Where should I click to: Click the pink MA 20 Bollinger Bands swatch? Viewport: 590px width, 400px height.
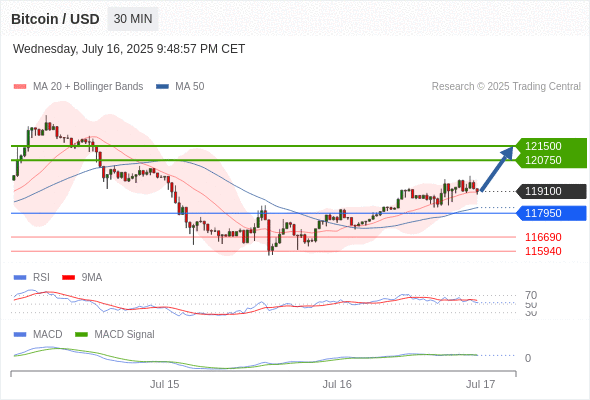(x=20, y=87)
